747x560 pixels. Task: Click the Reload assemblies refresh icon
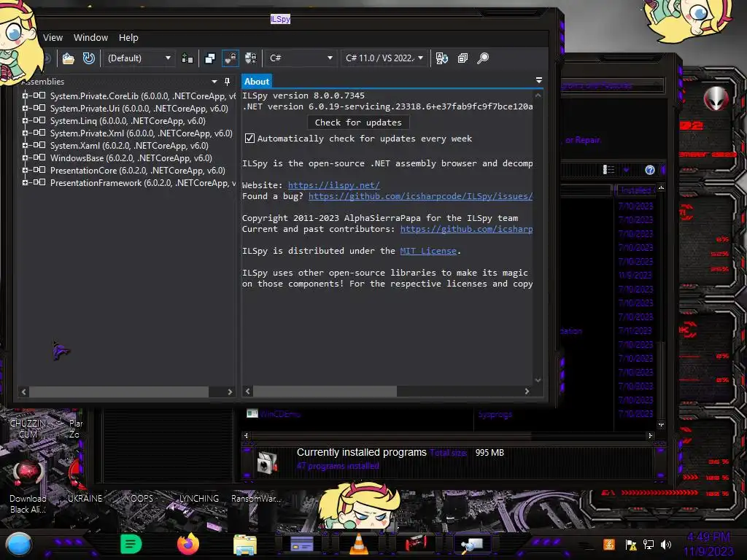[88, 58]
